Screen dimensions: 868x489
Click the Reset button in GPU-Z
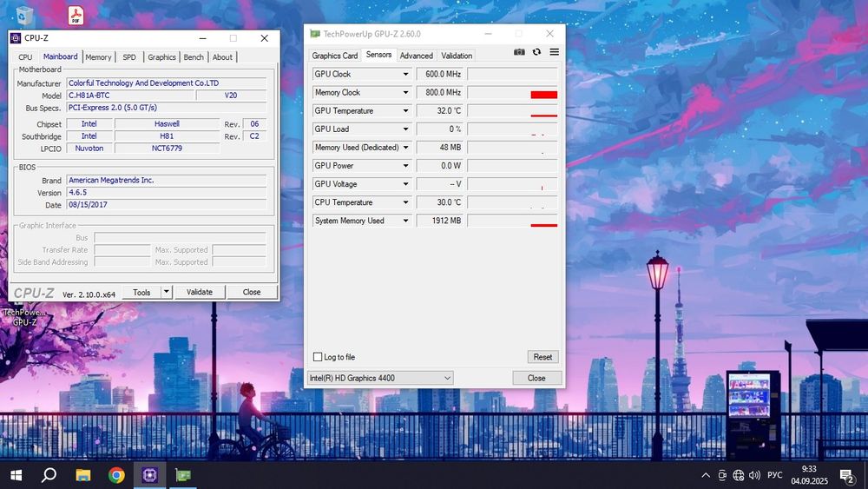coord(542,357)
